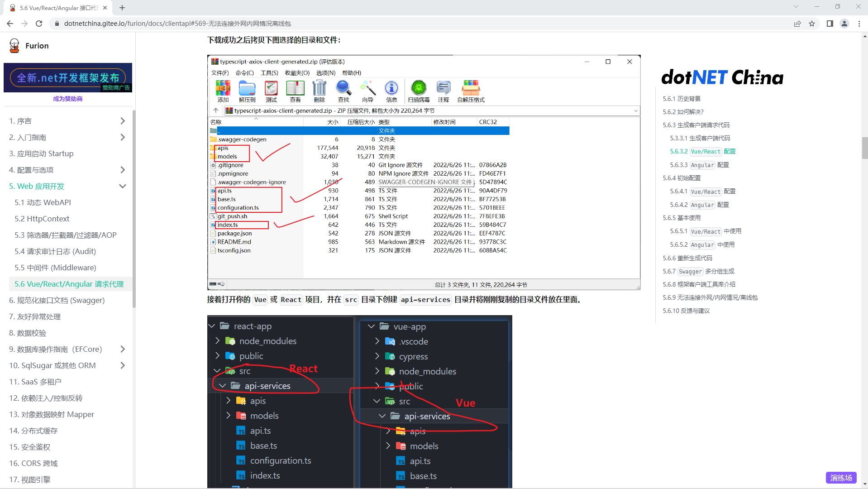
Task: Expand the 10. SqlSugar 或其他 ORM chevron
Action: (x=123, y=365)
